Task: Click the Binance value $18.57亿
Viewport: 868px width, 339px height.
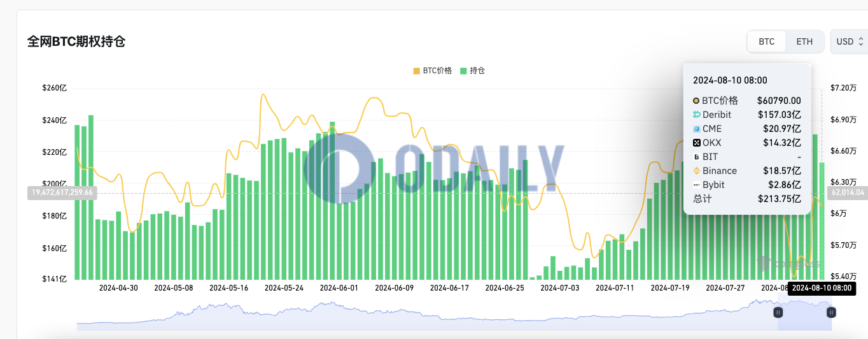Action: [x=782, y=171]
